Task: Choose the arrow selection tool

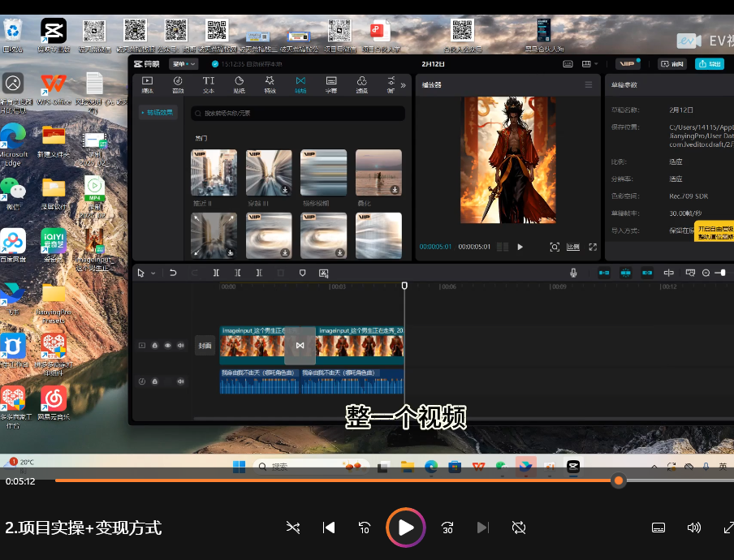Action: pyautogui.click(x=141, y=274)
